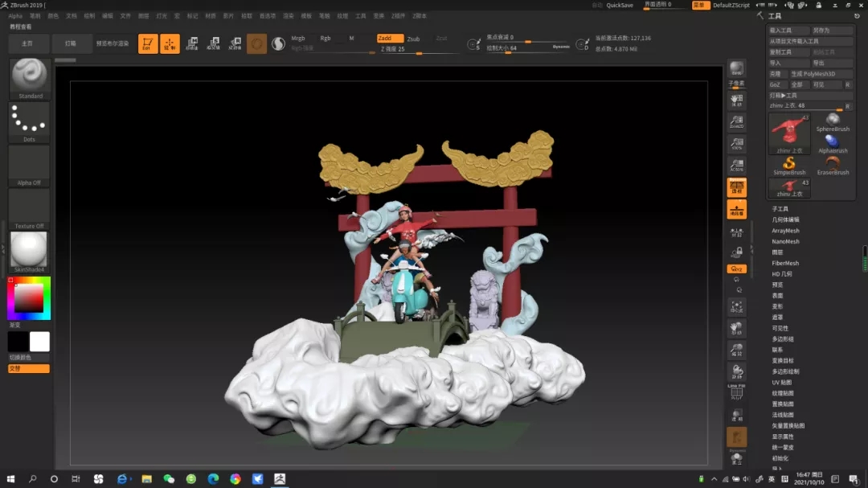Viewport: 868px width, 488px height.
Task: Select the Scale transform icon in the top toolbar
Action: coord(214,43)
